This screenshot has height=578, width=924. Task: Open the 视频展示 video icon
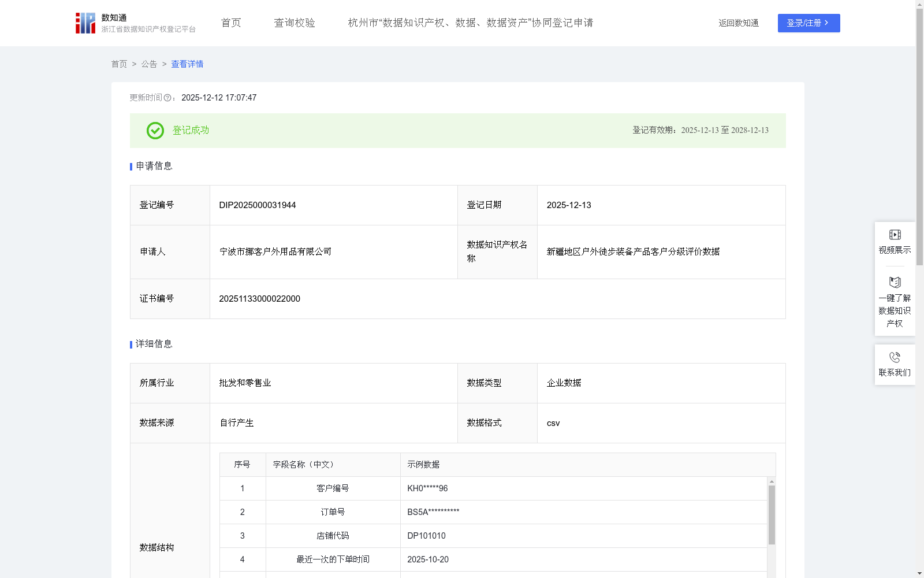tap(895, 235)
